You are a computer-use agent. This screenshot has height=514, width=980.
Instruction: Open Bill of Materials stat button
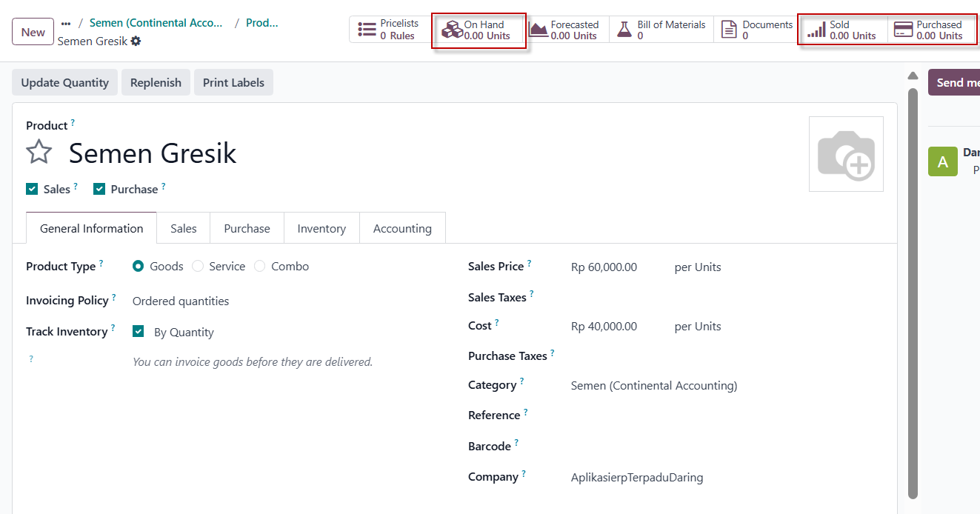661,30
